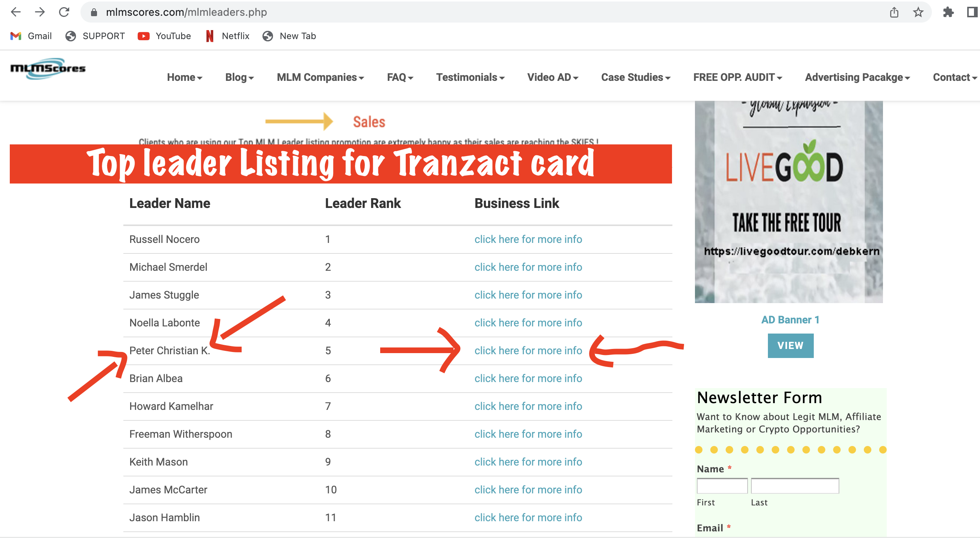
Task: Click the First name input field
Action: pyautogui.click(x=722, y=486)
